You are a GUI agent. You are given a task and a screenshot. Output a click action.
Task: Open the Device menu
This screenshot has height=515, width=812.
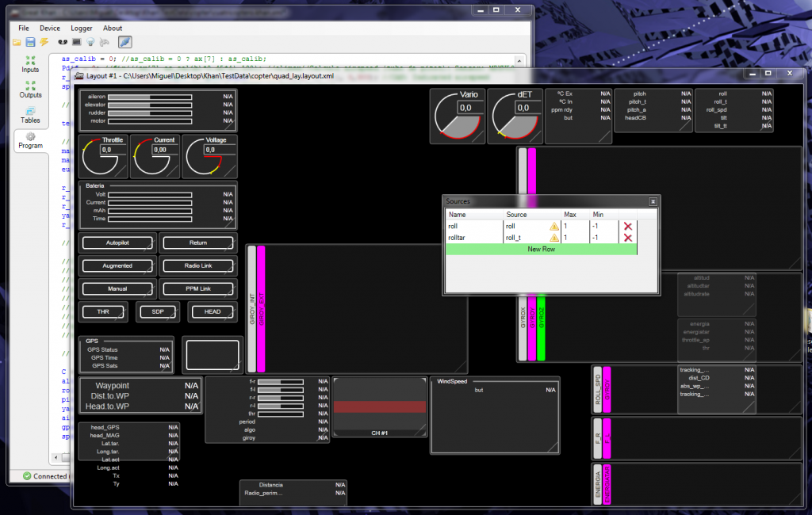coord(49,28)
